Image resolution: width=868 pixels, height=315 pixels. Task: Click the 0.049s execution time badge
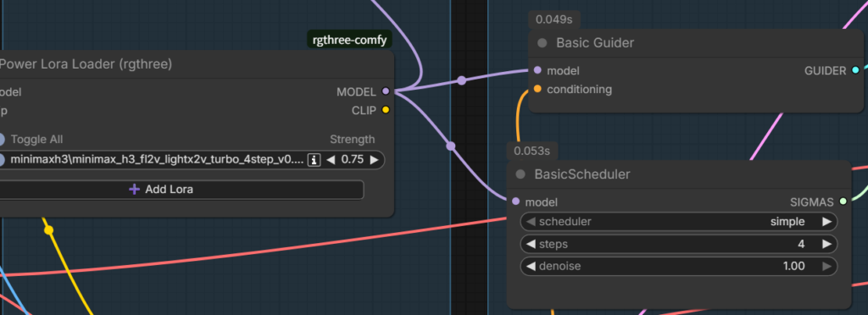pyautogui.click(x=554, y=19)
